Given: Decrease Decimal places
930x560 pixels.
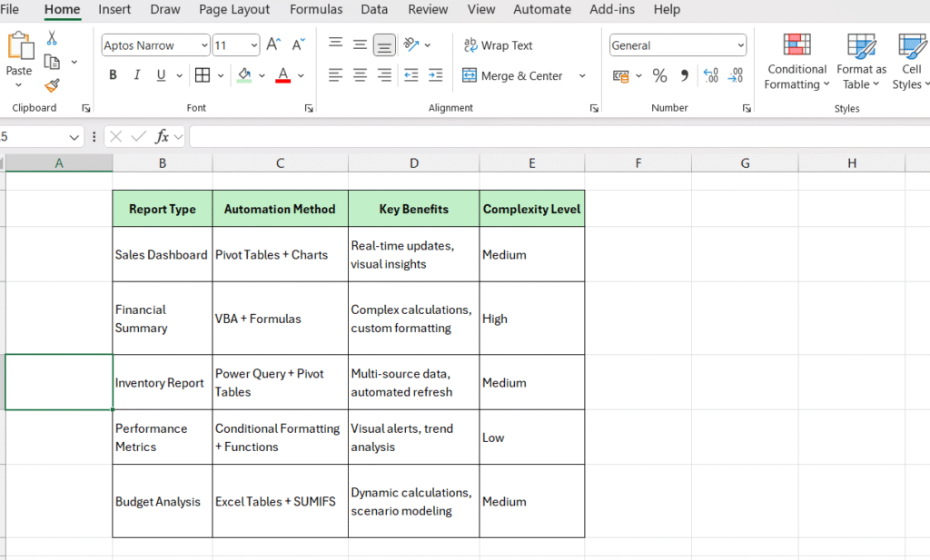Looking at the screenshot, I should coord(736,76).
